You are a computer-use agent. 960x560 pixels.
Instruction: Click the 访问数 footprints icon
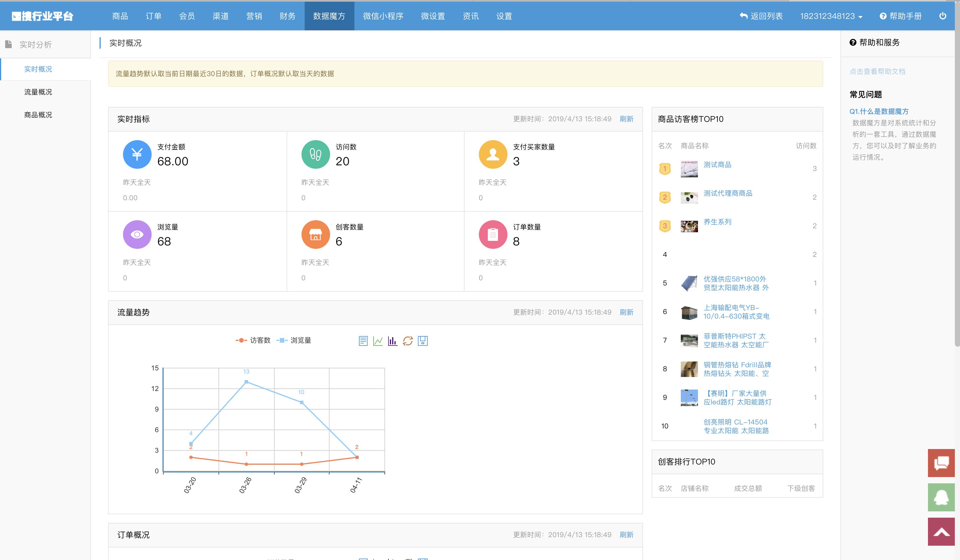316,154
